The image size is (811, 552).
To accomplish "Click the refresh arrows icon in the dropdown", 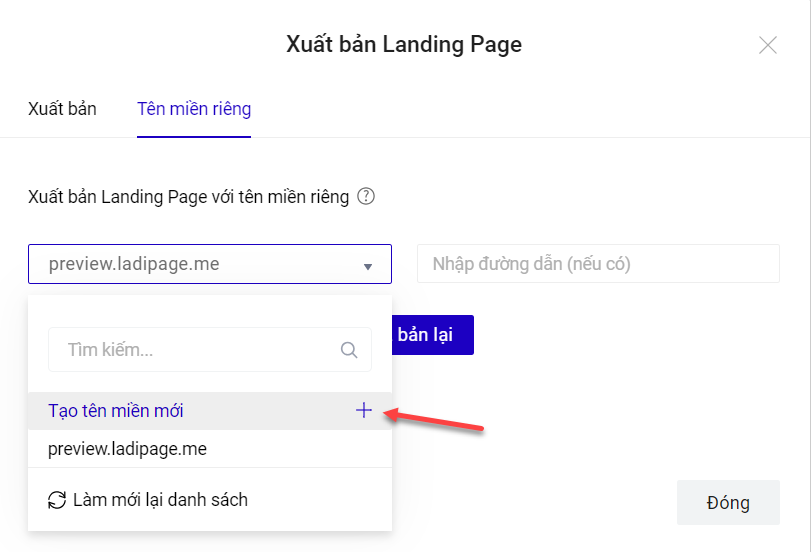I will click(57, 500).
